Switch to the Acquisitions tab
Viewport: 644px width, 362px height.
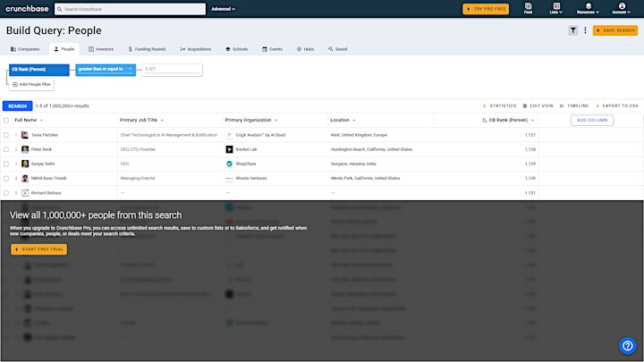pyautogui.click(x=196, y=49)
